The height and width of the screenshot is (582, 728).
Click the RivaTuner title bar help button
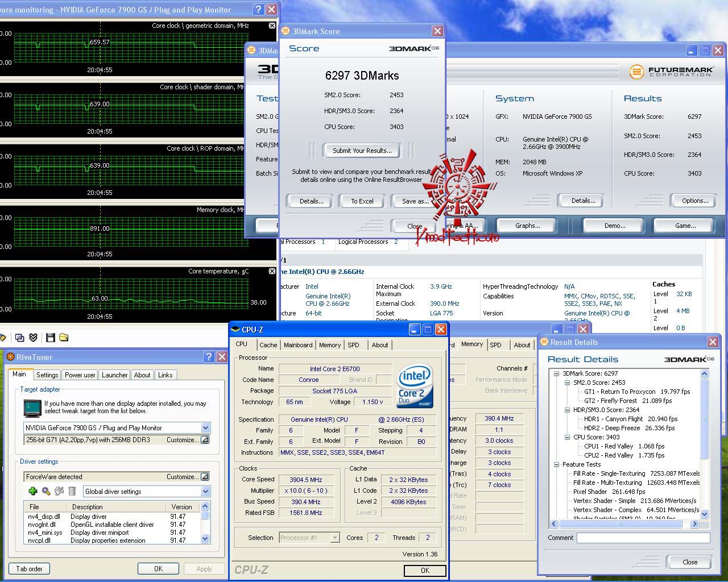click(209, 357)
